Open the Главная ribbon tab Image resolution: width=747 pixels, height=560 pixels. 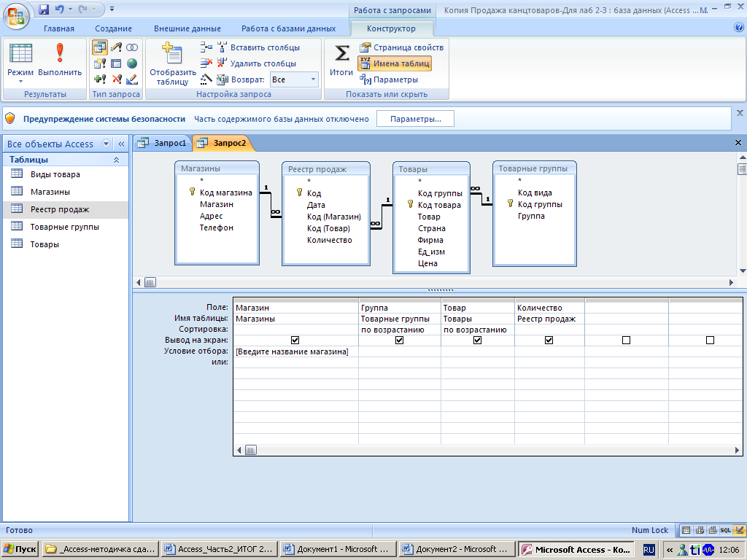59,28
